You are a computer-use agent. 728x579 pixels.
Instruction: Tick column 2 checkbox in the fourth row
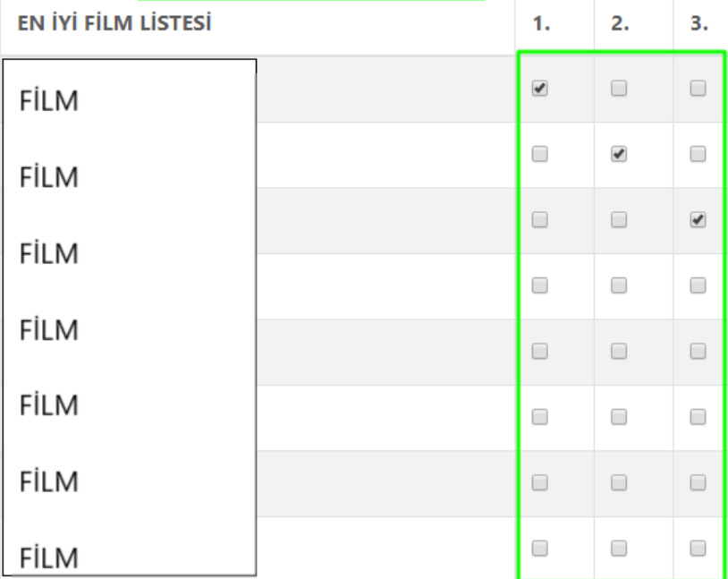[618, 285]
